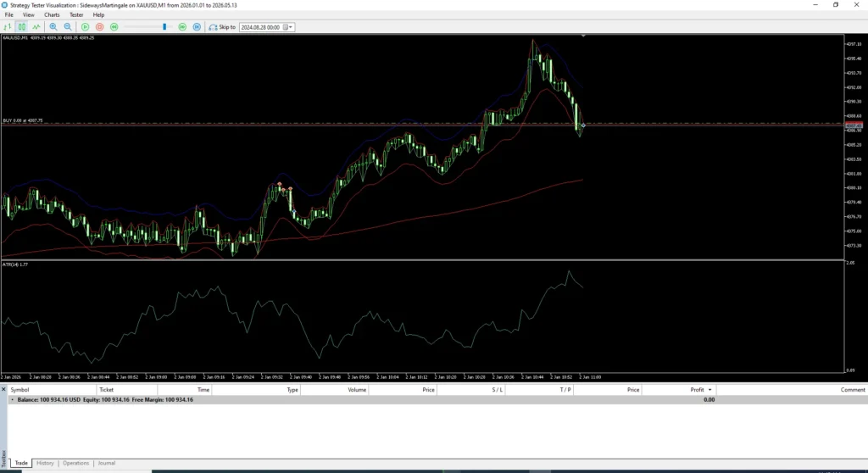Image resolution: width=868 pixels, height=473 pixels.
Task: Zoom in the chart
Action: 53,26
